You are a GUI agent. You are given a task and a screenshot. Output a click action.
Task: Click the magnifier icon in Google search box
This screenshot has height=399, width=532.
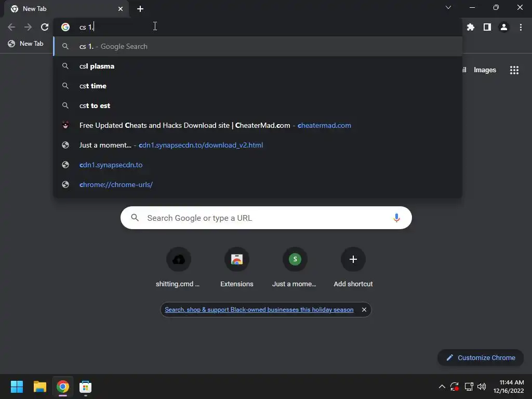tap(135, 218)
